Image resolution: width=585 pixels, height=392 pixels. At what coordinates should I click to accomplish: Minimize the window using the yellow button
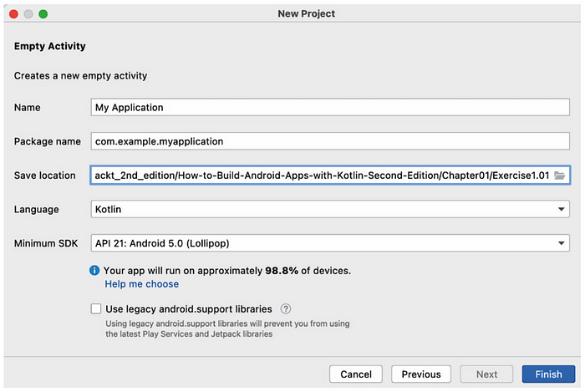tap(28, 13)
